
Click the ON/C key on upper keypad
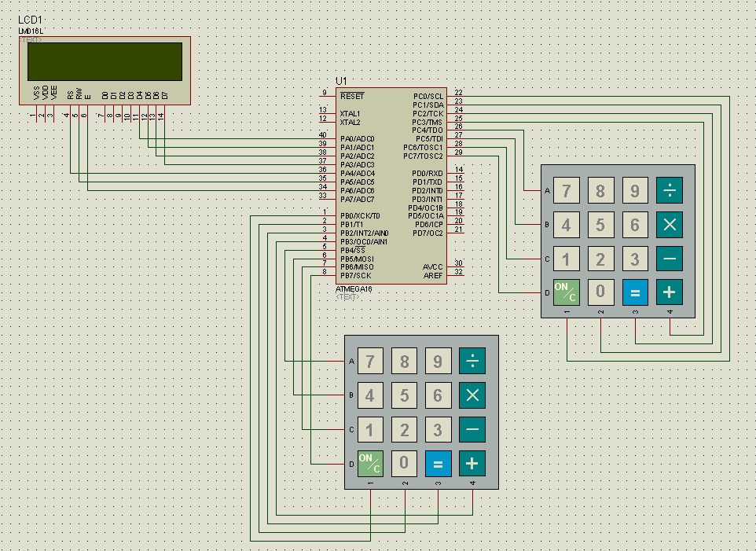click(x=567, y=292)
